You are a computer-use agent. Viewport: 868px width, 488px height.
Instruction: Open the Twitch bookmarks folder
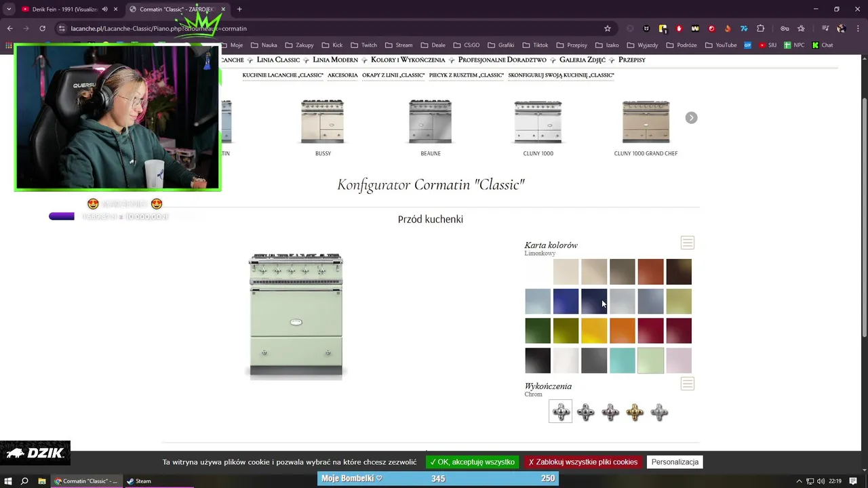364,45
